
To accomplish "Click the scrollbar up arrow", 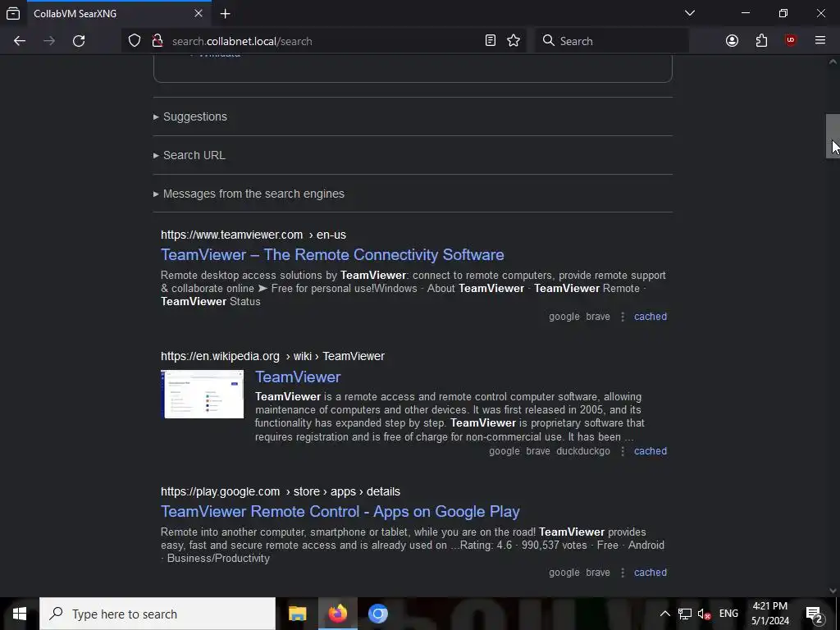I will 833,62.
